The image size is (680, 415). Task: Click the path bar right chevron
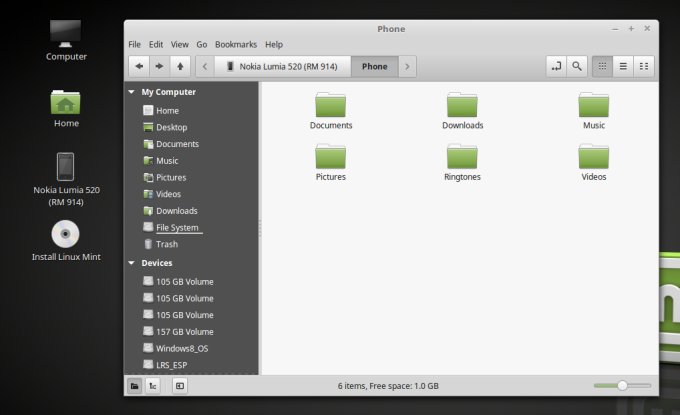[x=408, y=66]
